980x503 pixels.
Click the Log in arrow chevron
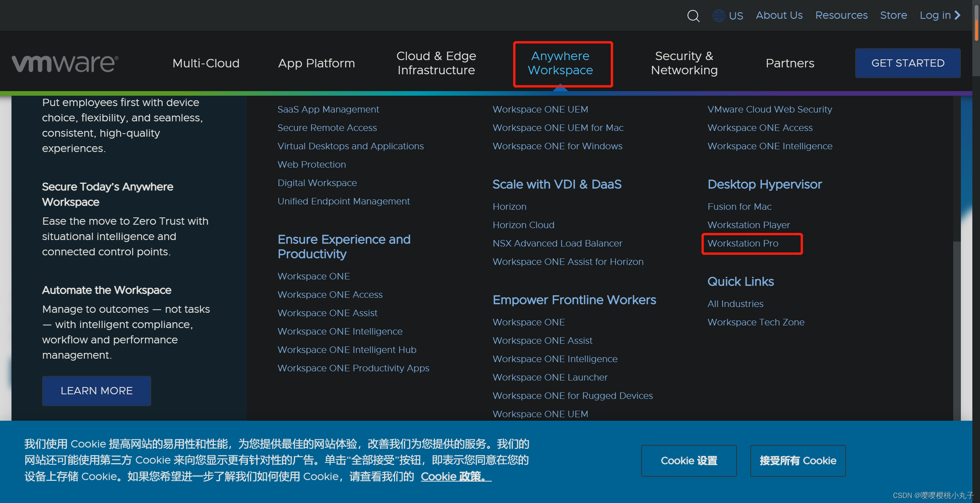point(958,15)
